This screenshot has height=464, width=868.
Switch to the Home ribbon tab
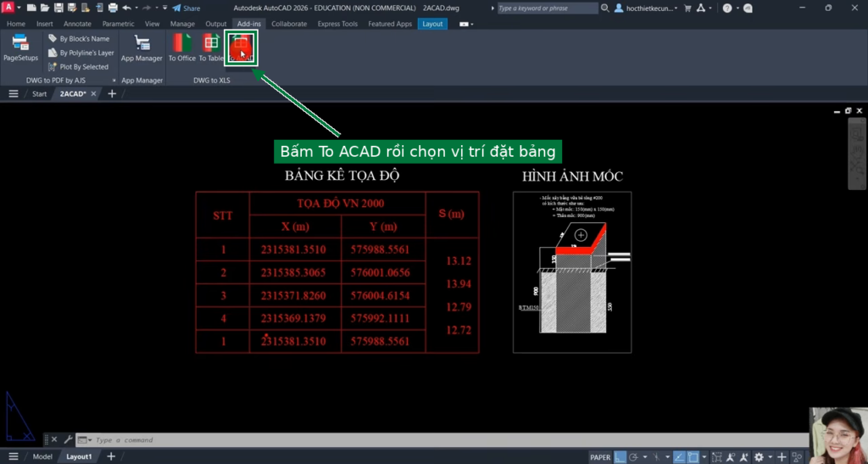(x=15, y=24)
